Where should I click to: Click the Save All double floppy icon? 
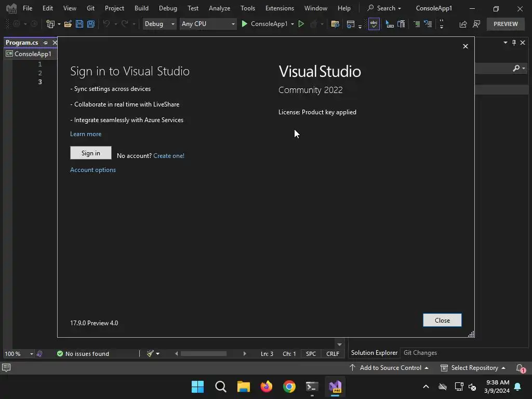click(x=90, y=24)
